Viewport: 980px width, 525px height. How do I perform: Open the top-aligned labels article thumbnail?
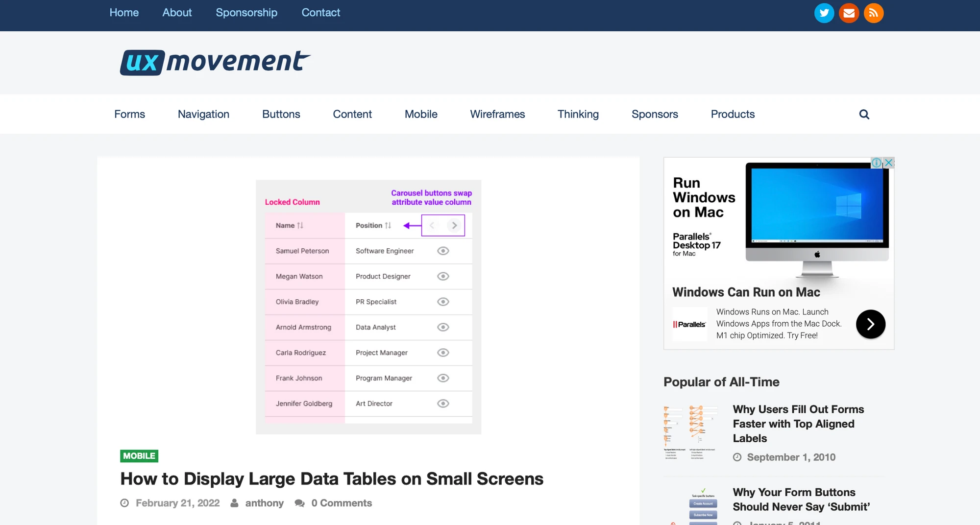pyautogui.click(x=691, y=432)
